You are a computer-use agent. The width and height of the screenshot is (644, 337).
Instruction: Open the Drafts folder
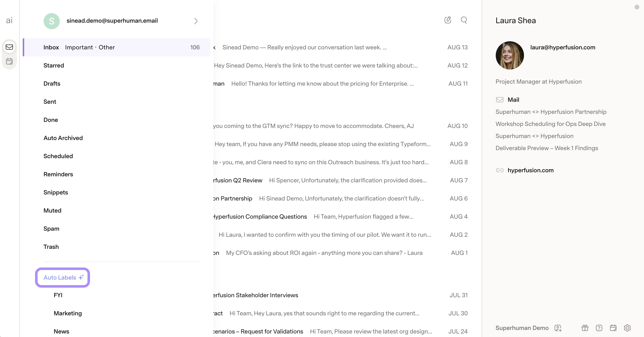tap(52, 84)
